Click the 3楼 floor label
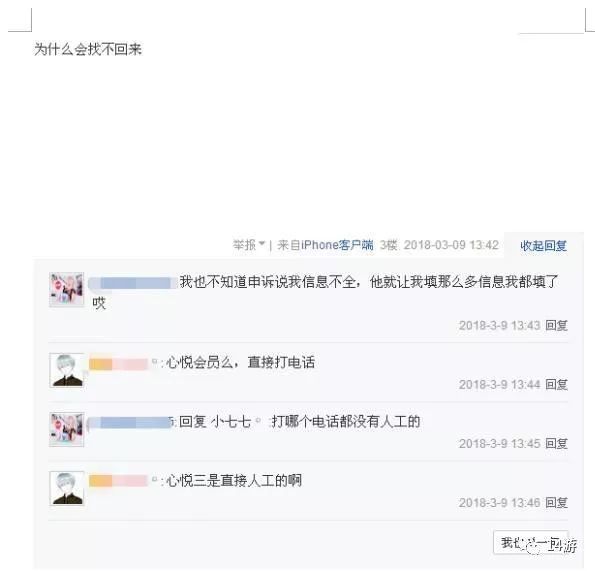The height and width of the screenshot is (571, 595). pyautogui.click(x=388, y=245)
